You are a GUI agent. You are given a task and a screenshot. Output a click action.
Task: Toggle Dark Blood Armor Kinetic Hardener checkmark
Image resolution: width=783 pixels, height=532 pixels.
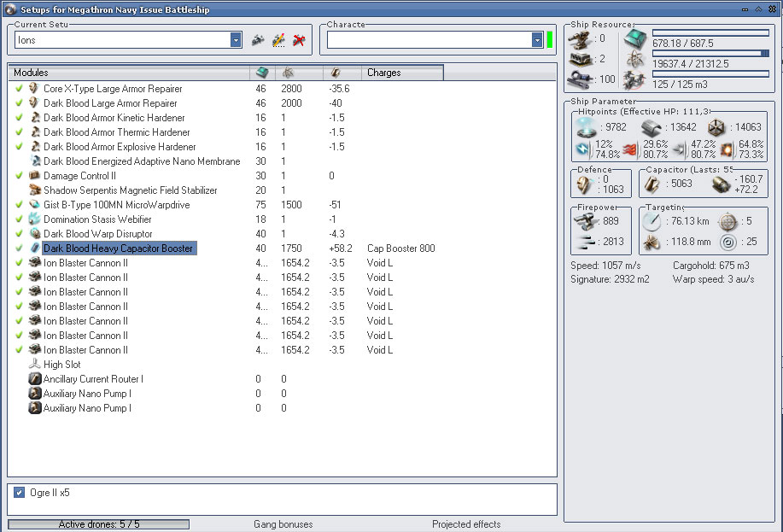[19, 117]
